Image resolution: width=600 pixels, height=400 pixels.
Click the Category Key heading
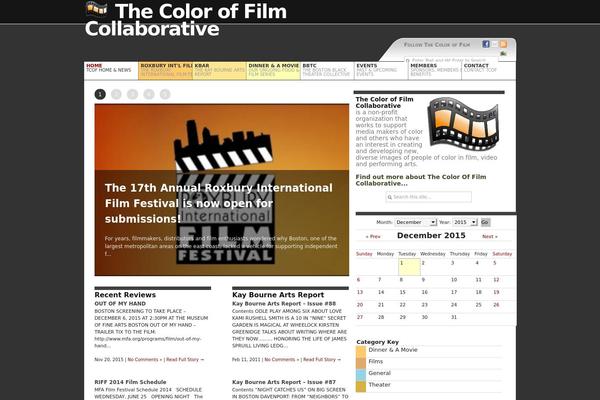pos(378,342)
